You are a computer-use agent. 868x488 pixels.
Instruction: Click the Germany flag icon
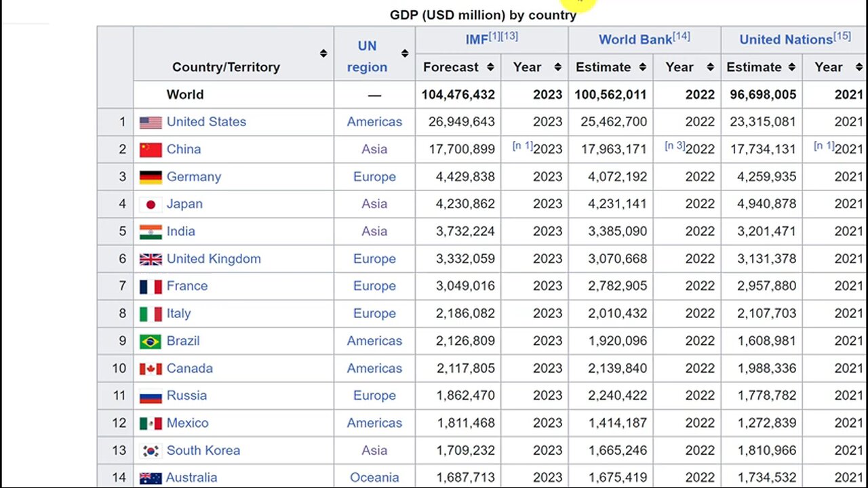pyautogui.click(x=151, y=178)
